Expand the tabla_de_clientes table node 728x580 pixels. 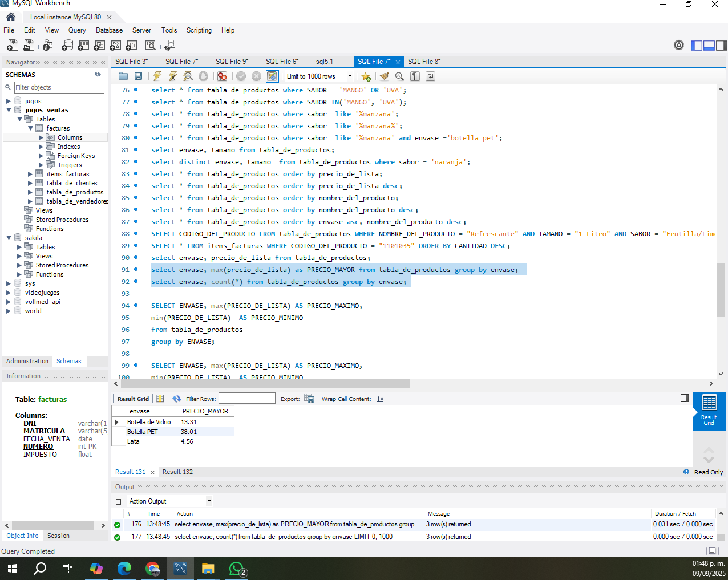30,183
